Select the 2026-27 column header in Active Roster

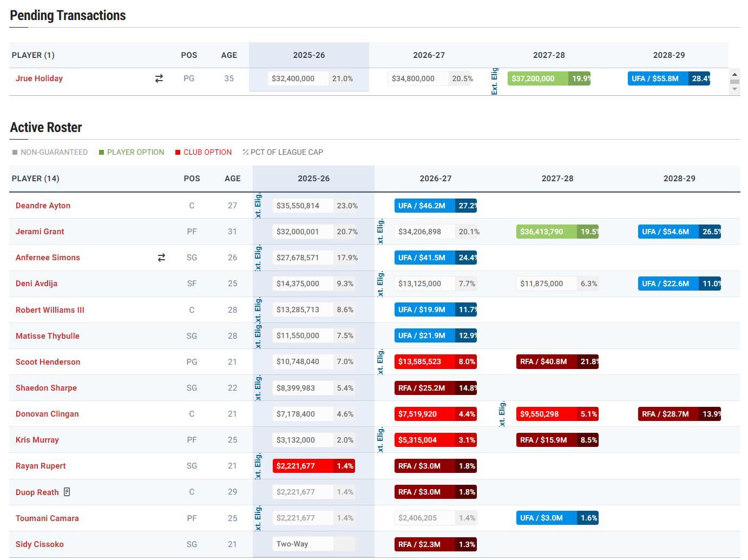tap(435, 179)
